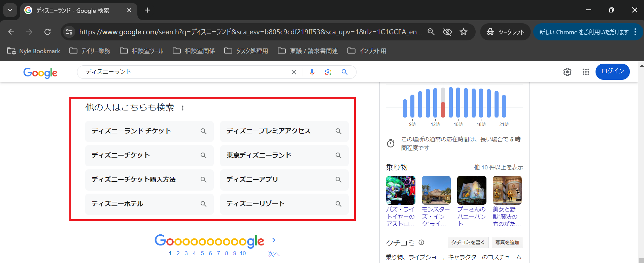Search ディズニーアプリ suggestion
644x263 pixels.
point(284,180)
